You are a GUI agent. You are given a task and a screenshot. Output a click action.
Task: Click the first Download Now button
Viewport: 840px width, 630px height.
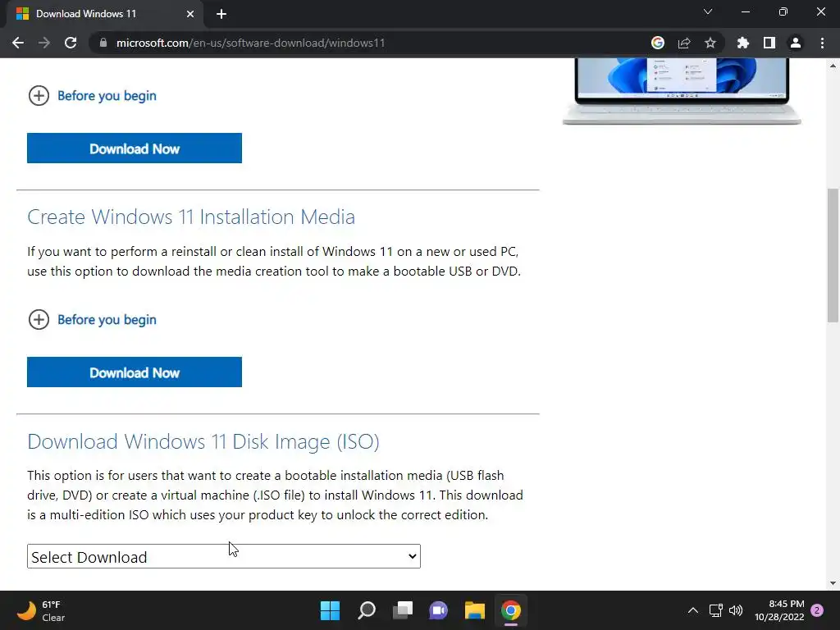point(135,148)
